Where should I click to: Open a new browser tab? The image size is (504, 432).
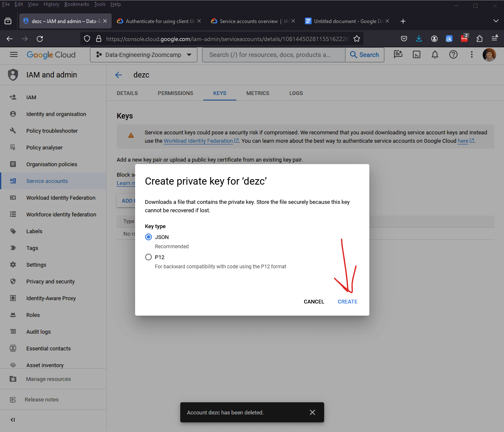(x=403, y=21)
